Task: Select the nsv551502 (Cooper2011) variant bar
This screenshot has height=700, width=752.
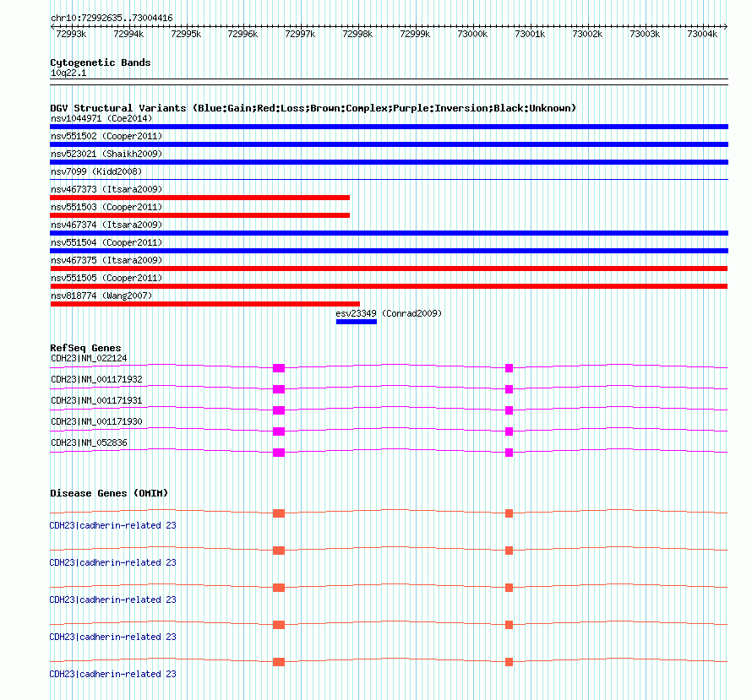Action: tap(389, 144)
